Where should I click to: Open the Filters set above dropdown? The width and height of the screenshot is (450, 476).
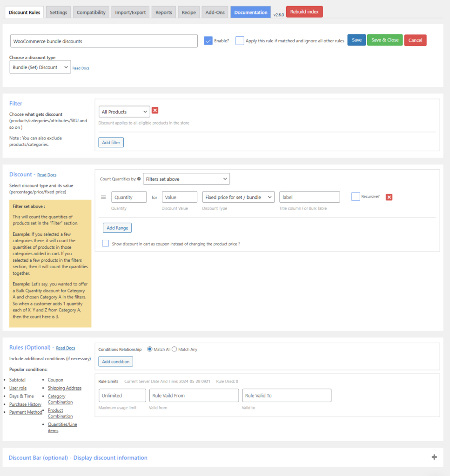point(186,178)
